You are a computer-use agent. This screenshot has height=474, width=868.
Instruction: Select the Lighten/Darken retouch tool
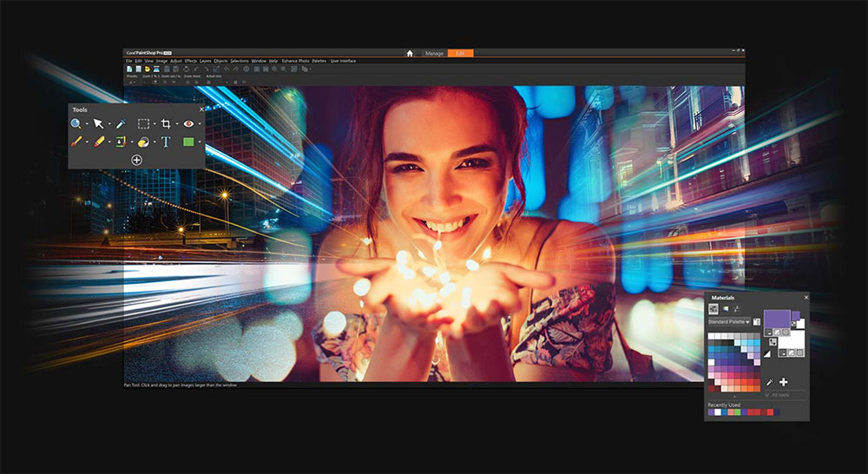pos(143,142)
